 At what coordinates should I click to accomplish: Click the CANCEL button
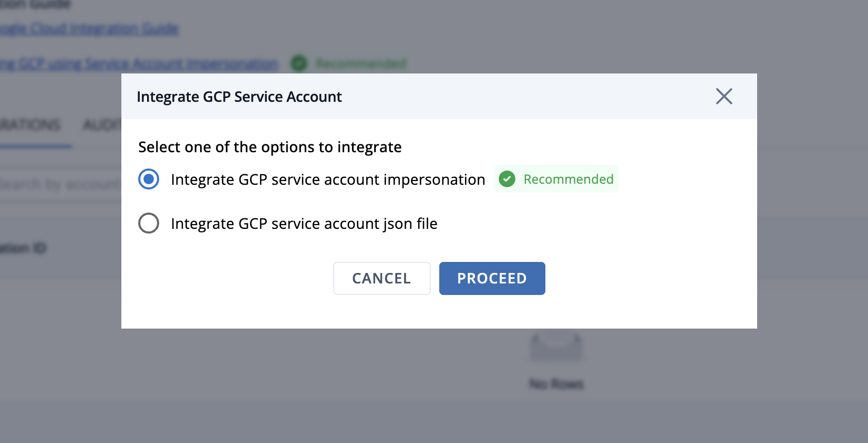382,278
